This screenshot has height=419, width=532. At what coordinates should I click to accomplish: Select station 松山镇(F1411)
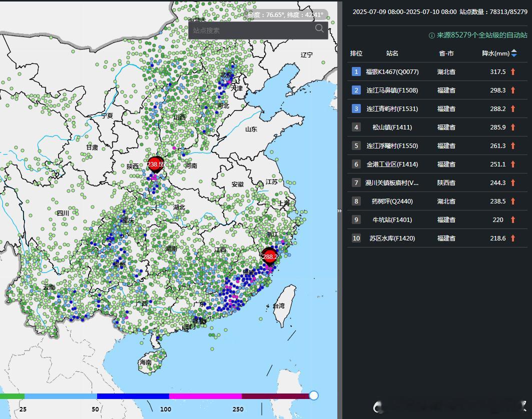392,127
